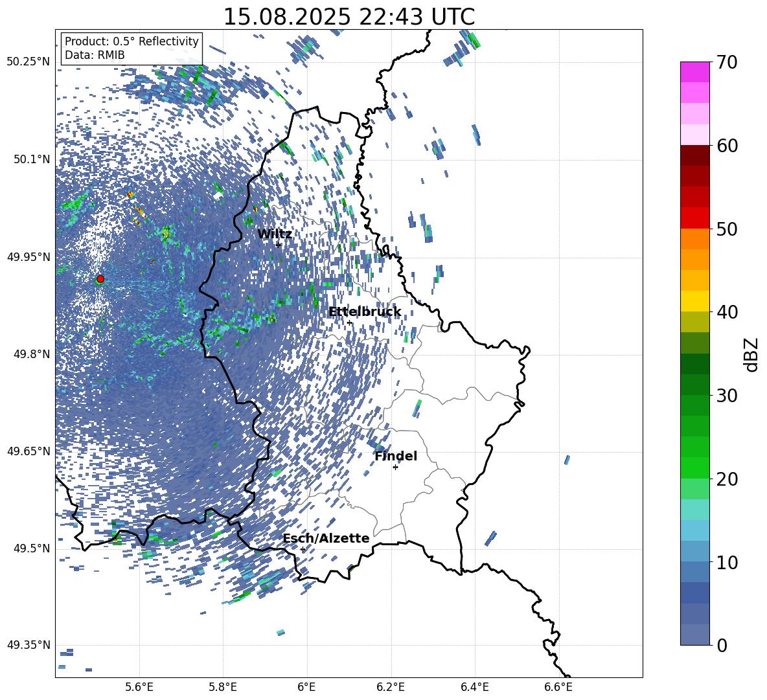Screen dimensions: 767x700
Task: Click the 6.2°E longitude label
Action: click(x=391, y=687)
